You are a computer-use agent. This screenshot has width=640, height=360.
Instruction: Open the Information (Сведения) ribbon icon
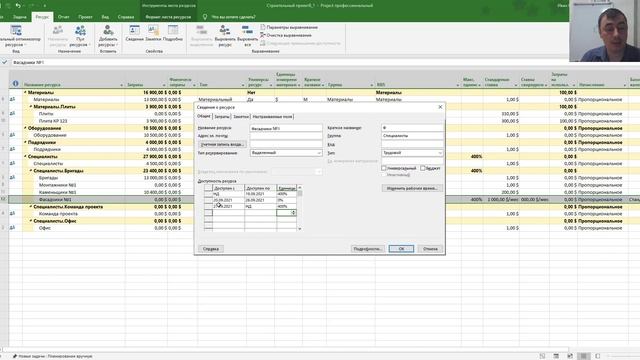coord(134,31)
